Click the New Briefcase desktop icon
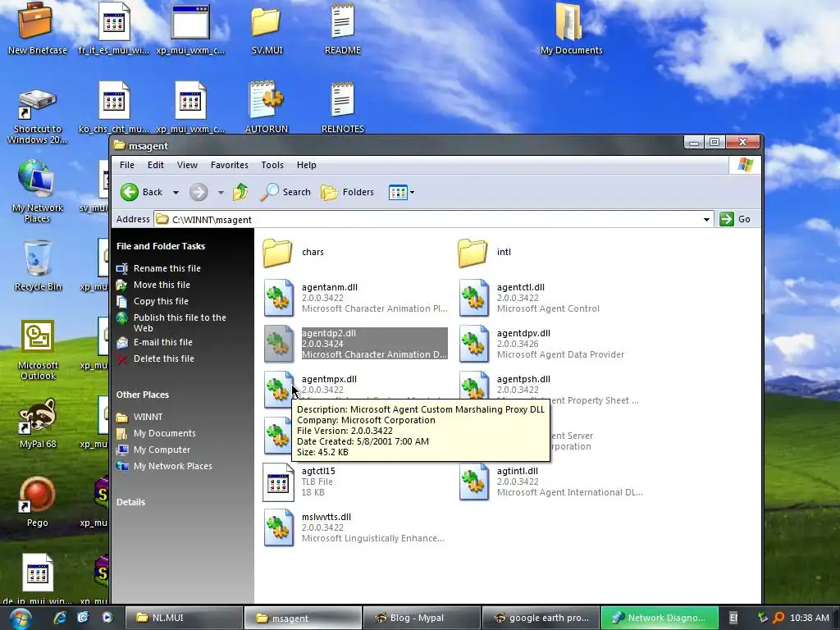 click(36, 21)
